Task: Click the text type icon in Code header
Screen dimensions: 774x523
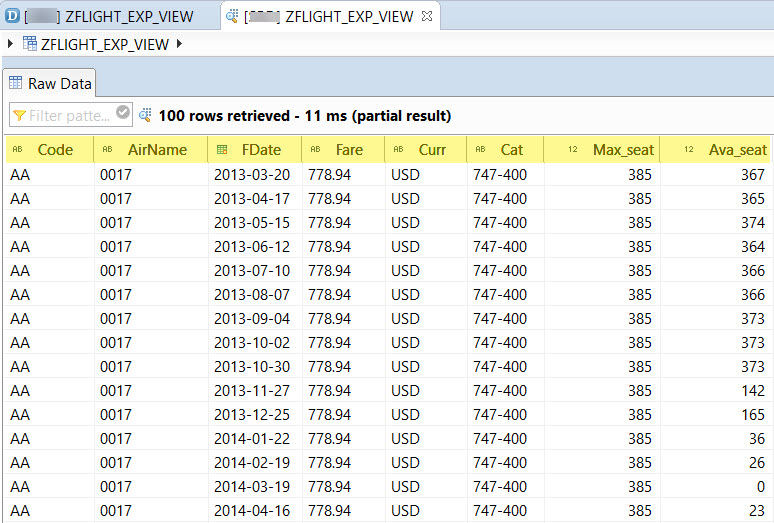Action: coord(17,149)
